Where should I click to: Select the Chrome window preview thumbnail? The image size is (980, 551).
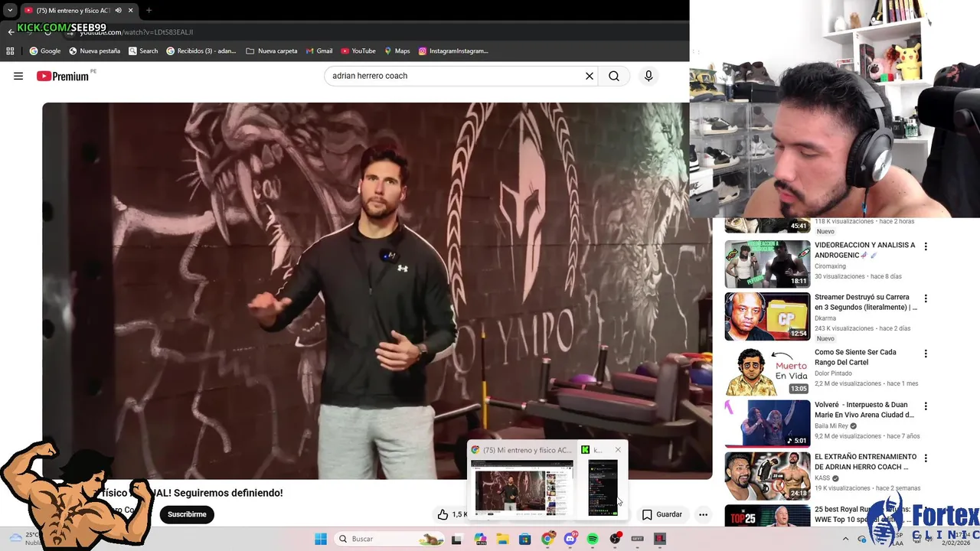click(x=522, y=487)
